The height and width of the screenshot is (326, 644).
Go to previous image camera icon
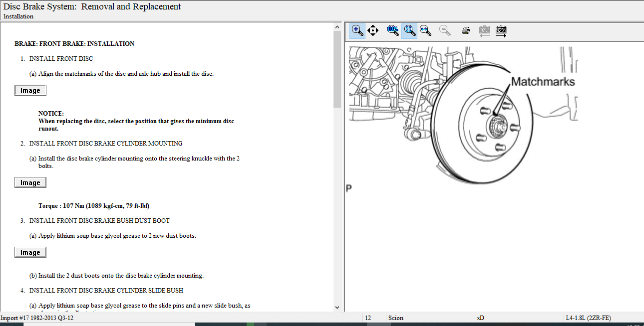[484, 30]
